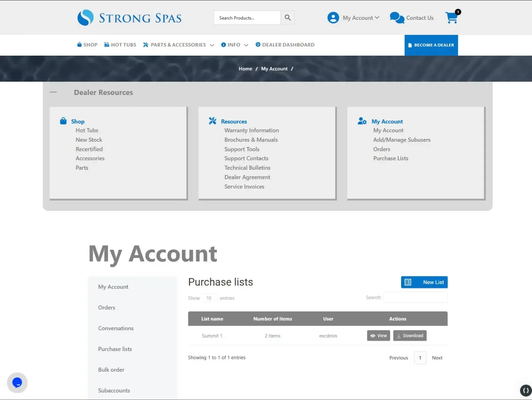The width and height of the screenshot is (532, 400).
Task: Select page 1 in pagination
Action: [420, 358]
